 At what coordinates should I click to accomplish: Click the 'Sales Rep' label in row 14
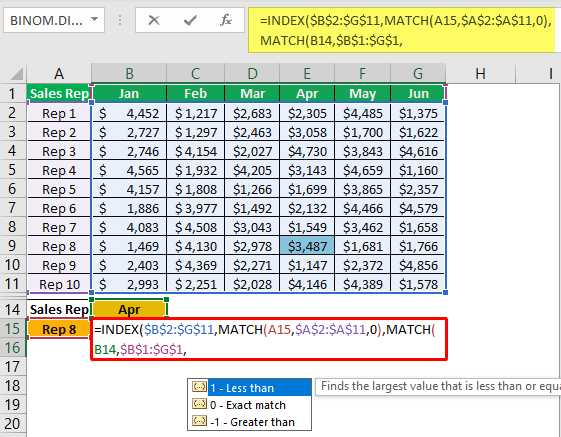coord(59,309)
